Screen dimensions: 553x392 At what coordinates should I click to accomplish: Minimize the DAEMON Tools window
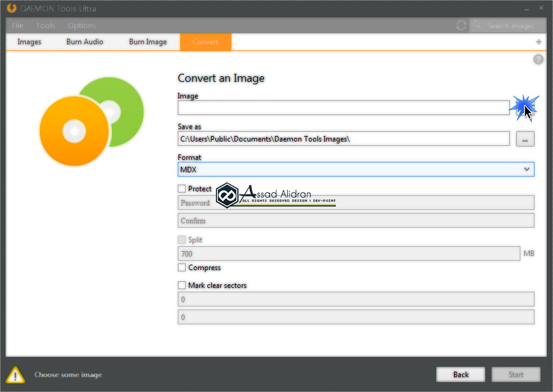coord(527,9)
